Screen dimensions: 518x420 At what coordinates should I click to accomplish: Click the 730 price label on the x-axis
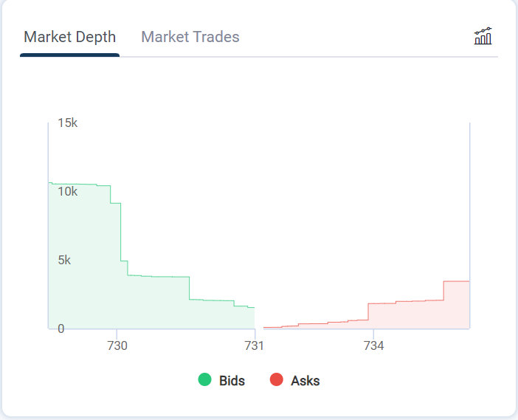(117, 345)
